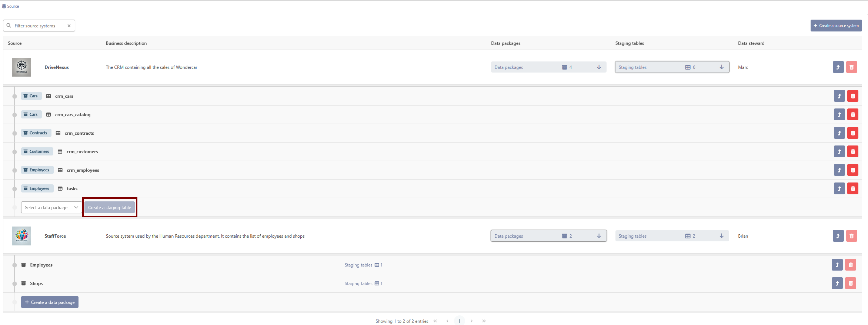
Task: Click Create a data package button
Action: coord(50,302)
